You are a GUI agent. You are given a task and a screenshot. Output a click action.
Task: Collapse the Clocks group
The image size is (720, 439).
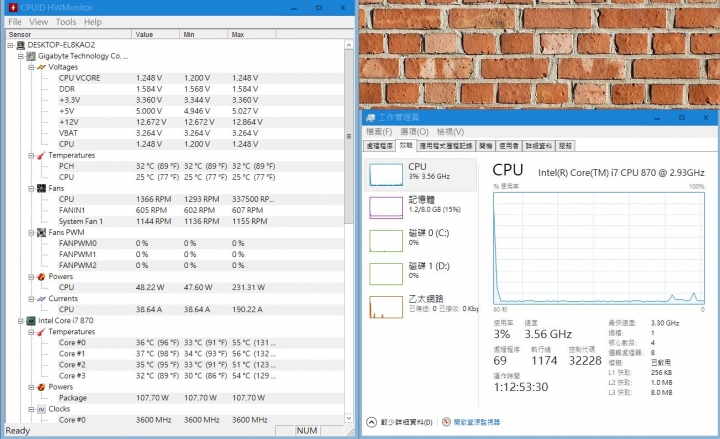31,409
